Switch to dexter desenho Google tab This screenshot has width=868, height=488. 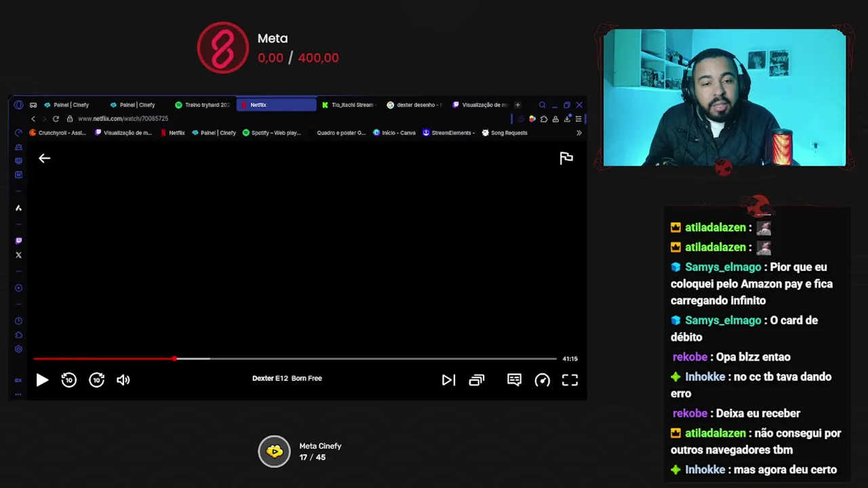pyautogui.click(x=414, y=105)
